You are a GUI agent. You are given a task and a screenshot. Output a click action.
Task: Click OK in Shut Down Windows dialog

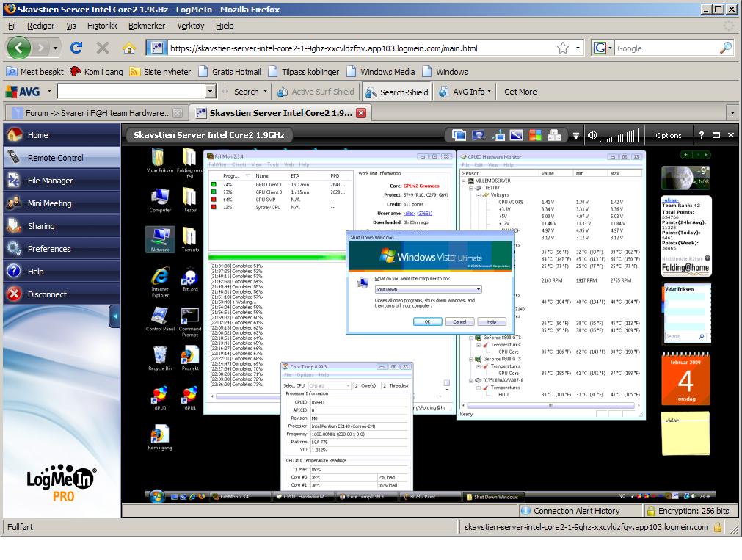(x=427, y=322)
